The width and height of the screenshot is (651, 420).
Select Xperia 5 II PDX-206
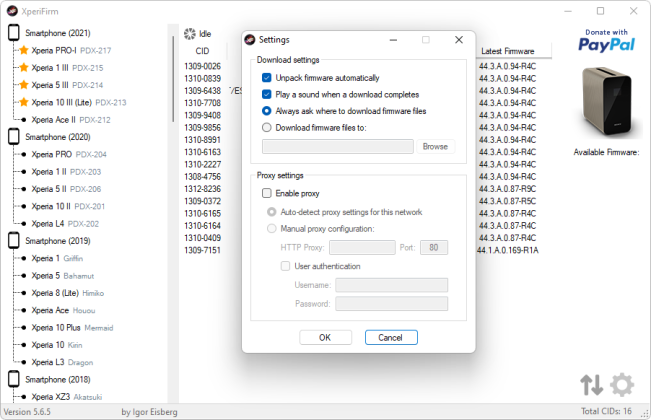(66, 189)
